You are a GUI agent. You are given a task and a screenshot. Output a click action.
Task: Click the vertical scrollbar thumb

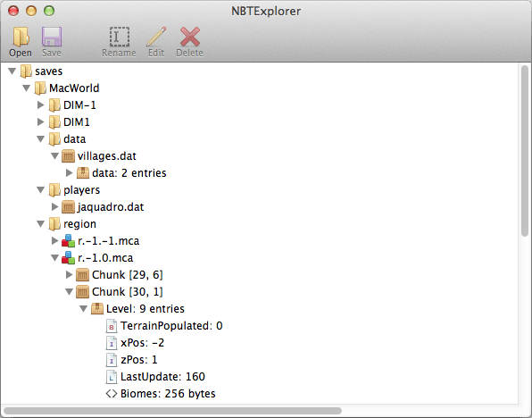[525, 151]
